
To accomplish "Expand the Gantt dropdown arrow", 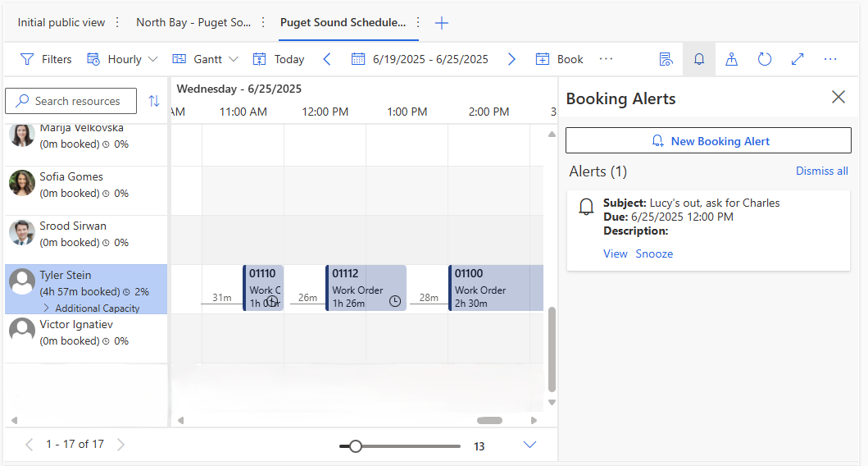I will (x=234, y=59).
